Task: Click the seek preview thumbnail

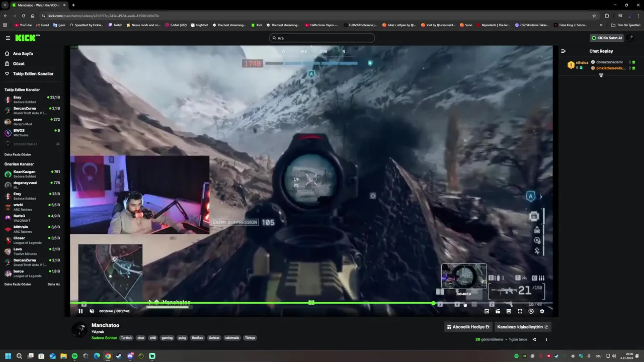Action: coord(464,277)
